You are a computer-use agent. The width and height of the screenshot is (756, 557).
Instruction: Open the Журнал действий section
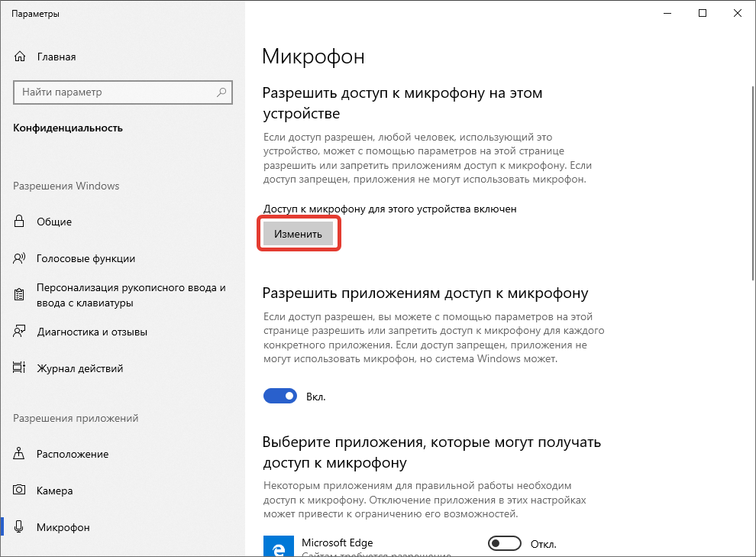click(79, 368)
